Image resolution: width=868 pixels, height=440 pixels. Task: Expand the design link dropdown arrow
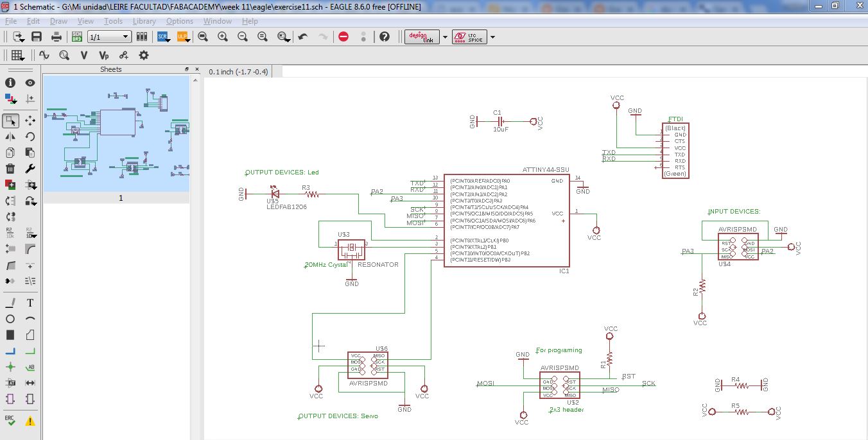coord(445,37)
